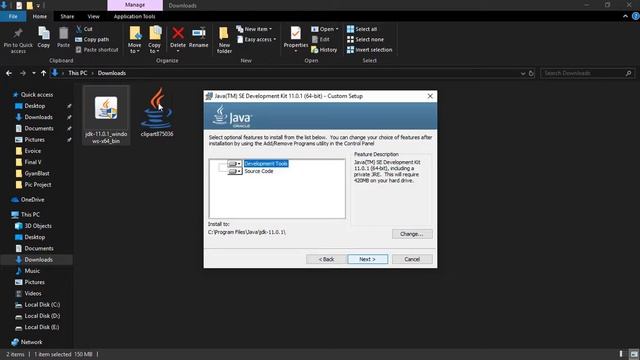This screenshot has width=640, height=360.
Task: Click History in the ribbon
Action: 324,49
